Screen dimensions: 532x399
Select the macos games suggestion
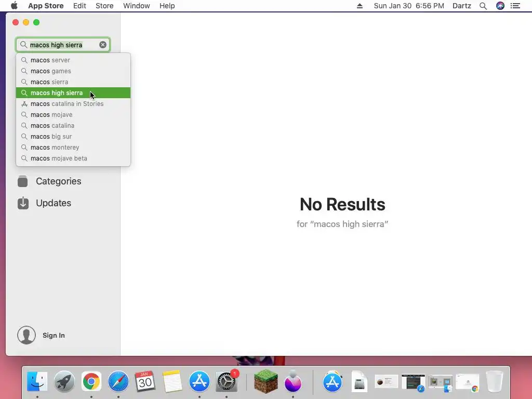click(x=73, y=71)
